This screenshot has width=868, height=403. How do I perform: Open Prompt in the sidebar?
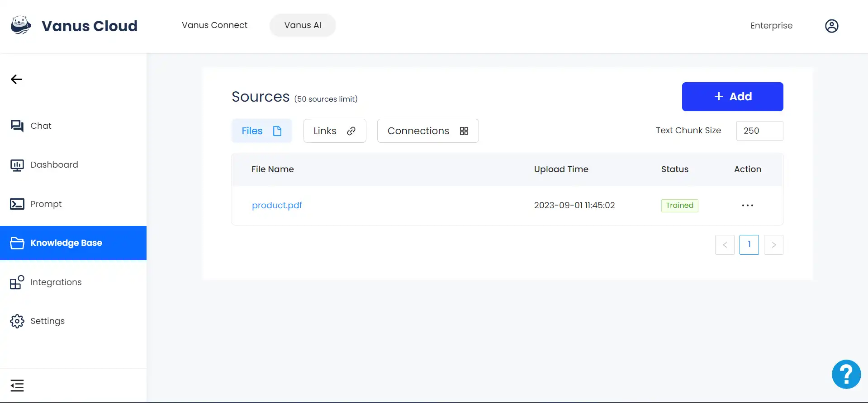[73, 204]
